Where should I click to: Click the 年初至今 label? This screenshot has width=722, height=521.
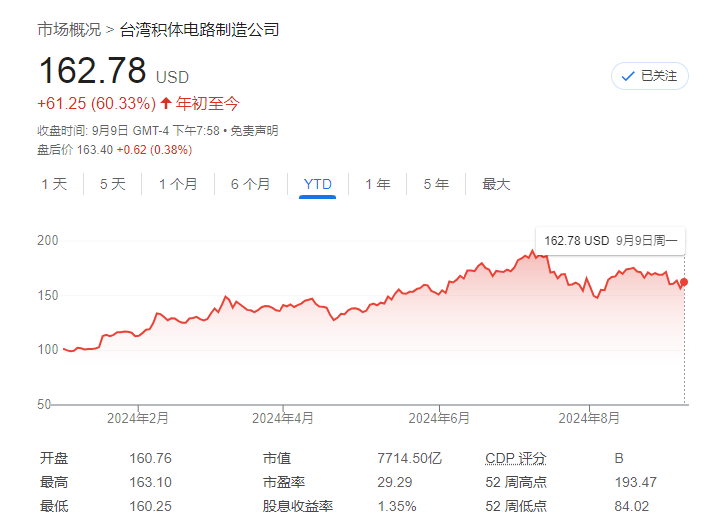[207, 103]
